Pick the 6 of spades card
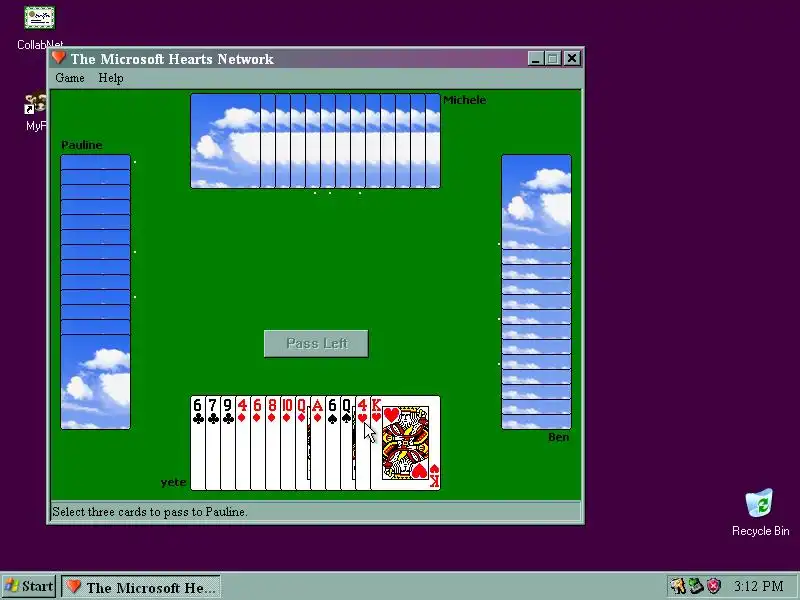Screen dimensions: 800x600 point(332,443)
